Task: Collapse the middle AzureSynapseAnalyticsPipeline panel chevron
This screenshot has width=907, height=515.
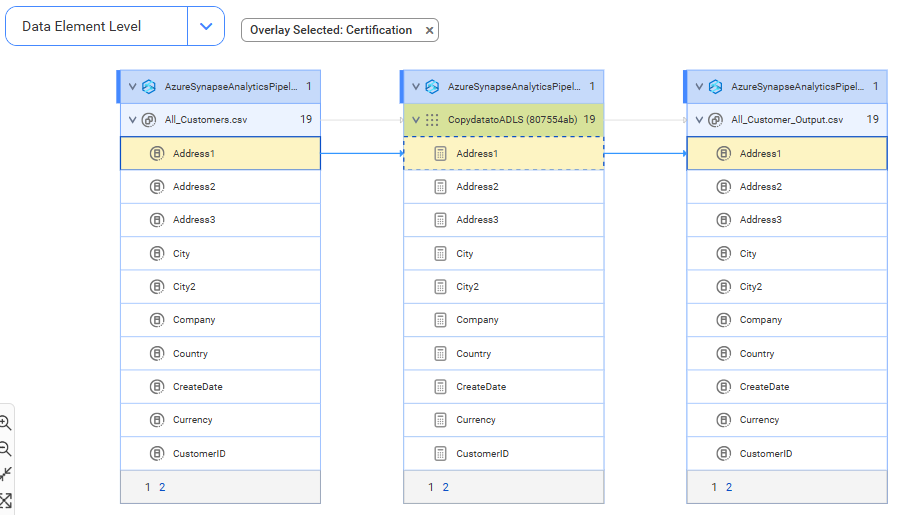Action: click(416, 87)
